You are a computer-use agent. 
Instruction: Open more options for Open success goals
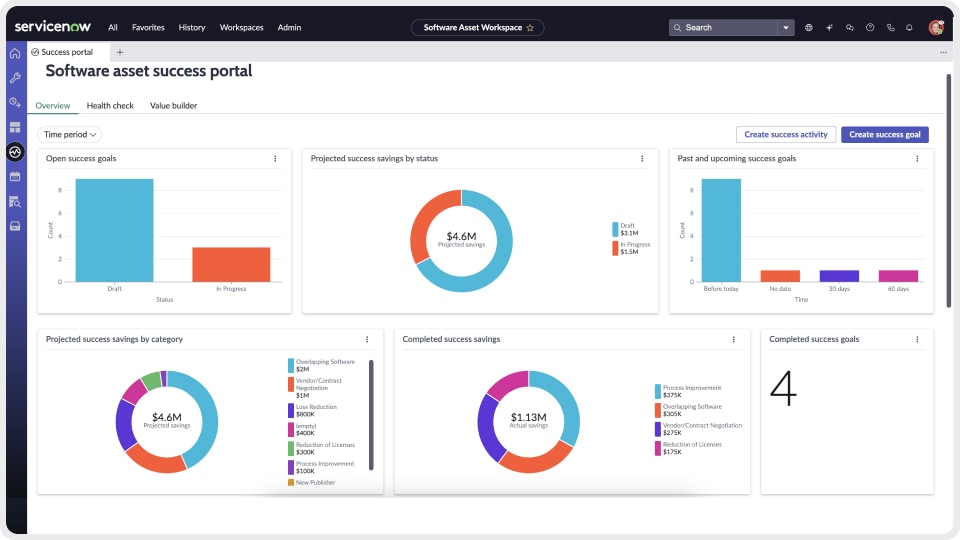pos(275,158)
